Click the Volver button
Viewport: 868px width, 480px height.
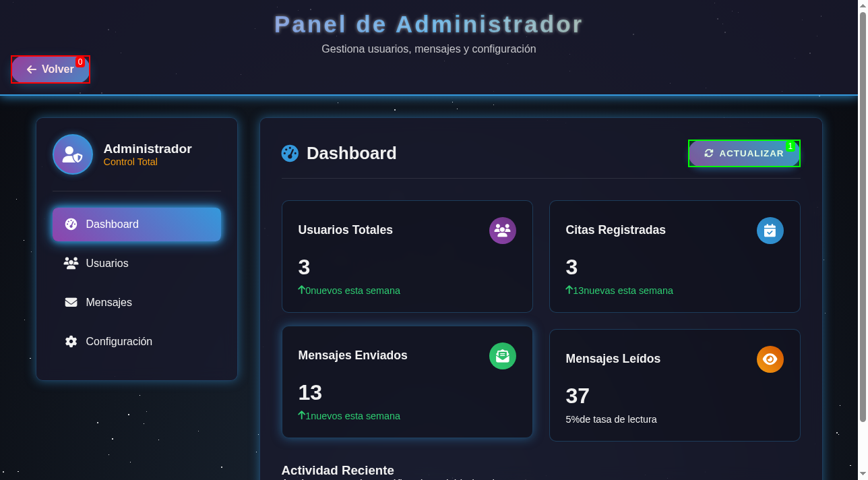click(51, 69)
